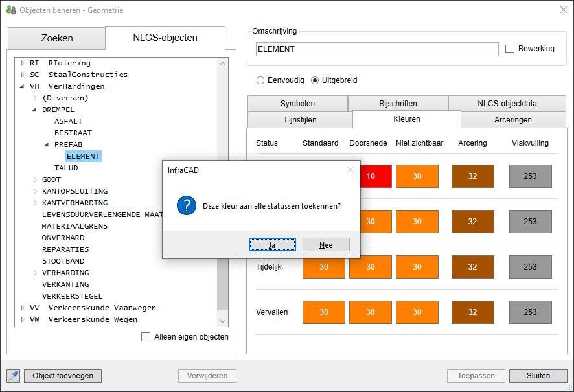This screenshot has width=574, height=392.
Task: Switch to the Zoeken tab
Action: [x=57, y=38]
